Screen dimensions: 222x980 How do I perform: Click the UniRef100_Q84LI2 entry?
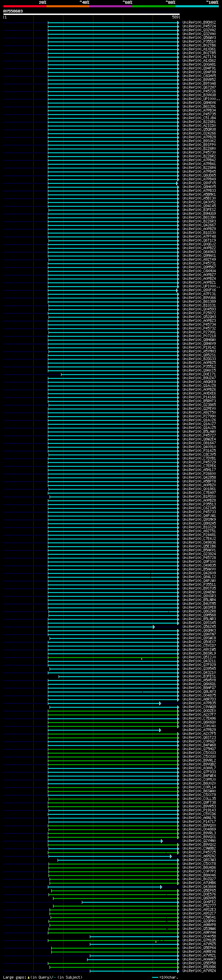[199, 577]
